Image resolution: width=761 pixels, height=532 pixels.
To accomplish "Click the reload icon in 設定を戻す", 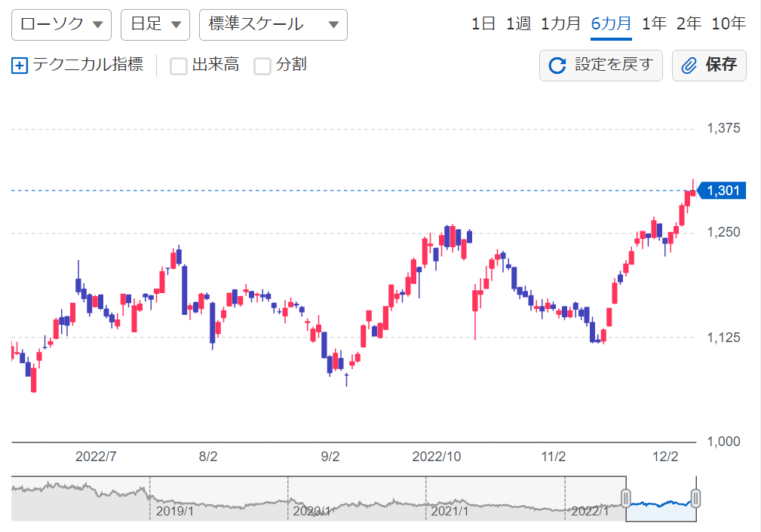I will tap(557, 66).
